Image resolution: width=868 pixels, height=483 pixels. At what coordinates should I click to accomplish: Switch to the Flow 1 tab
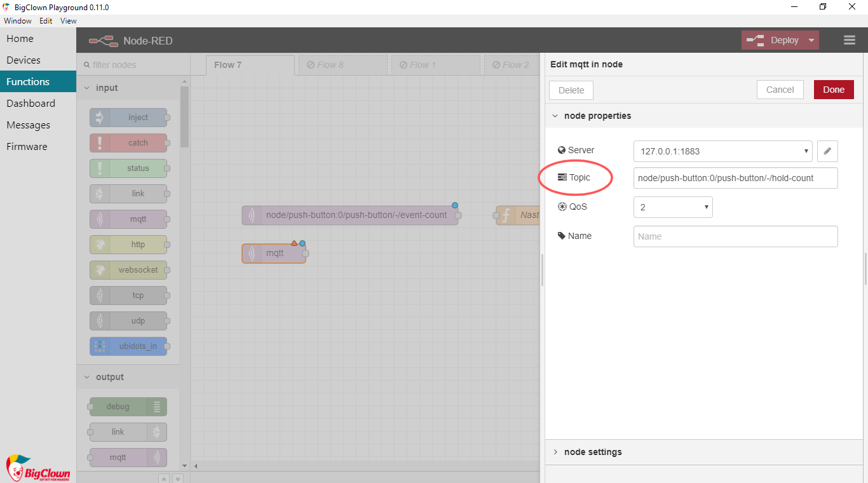(x=436, y=65)
